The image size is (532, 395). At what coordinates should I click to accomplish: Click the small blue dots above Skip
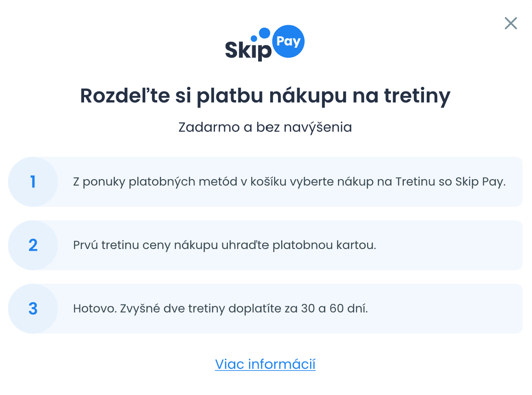point(260,34)
